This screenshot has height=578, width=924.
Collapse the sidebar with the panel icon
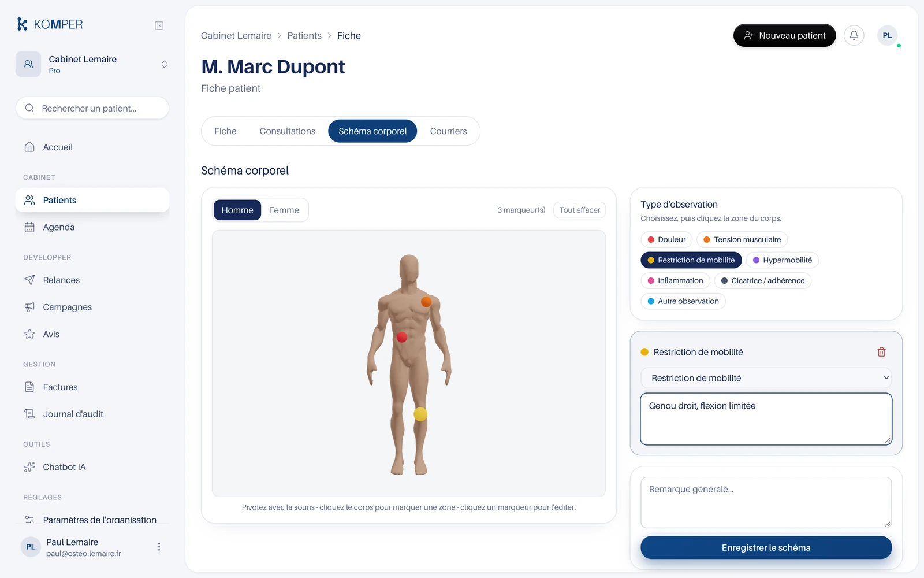159,25
